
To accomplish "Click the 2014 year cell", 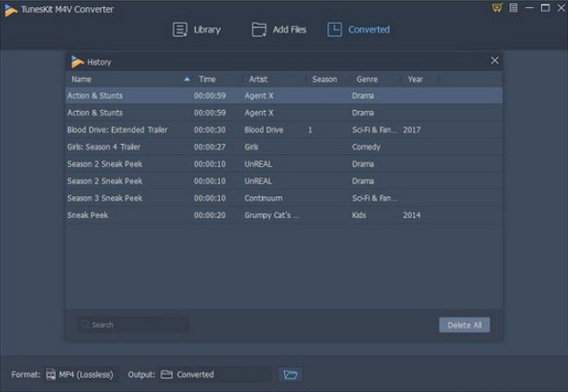I will click(412, 215).
